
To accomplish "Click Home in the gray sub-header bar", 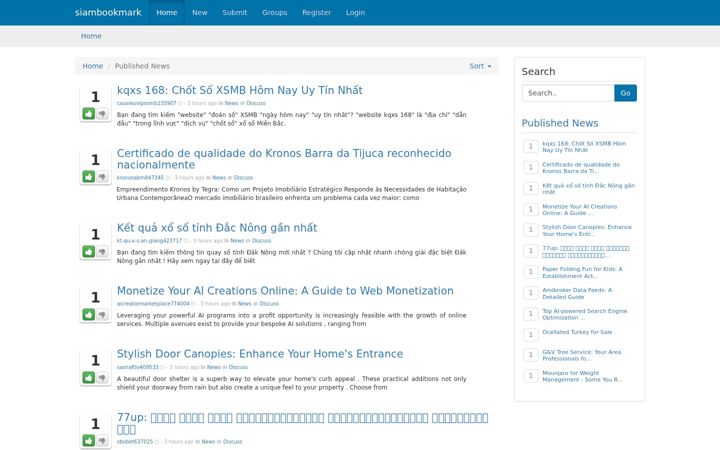I will coord(91,36).
